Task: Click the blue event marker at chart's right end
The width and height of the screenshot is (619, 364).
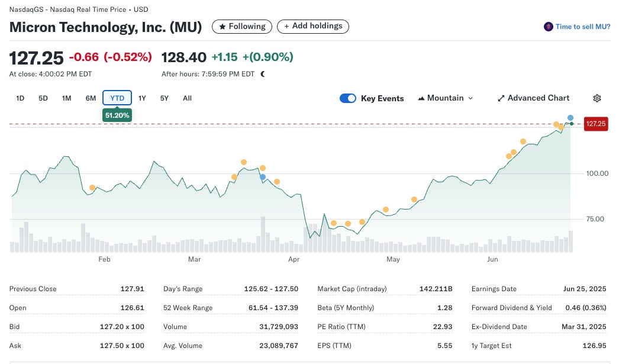Action: 570,118
